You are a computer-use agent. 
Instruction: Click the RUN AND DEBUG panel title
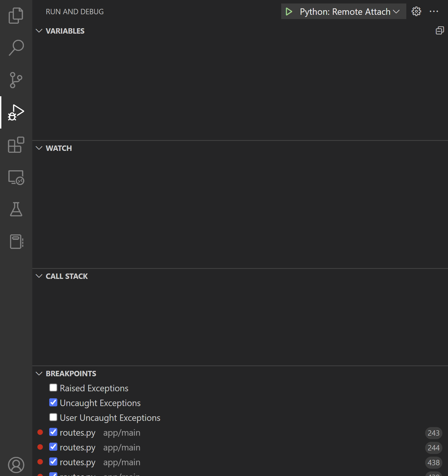coord(75,12)
